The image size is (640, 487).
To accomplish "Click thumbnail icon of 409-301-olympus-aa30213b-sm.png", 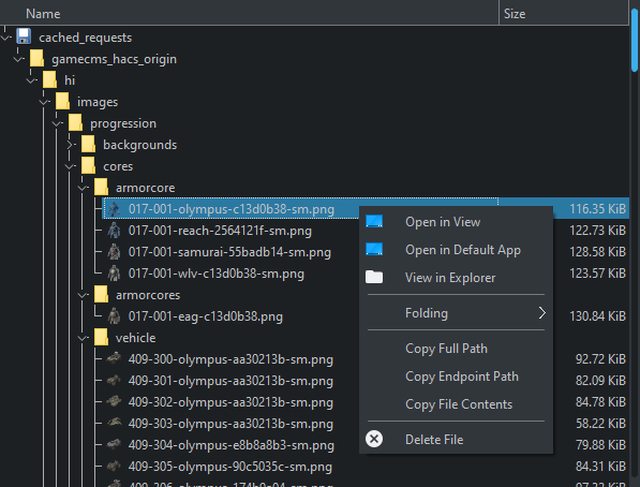I will [x=114, y=380].
